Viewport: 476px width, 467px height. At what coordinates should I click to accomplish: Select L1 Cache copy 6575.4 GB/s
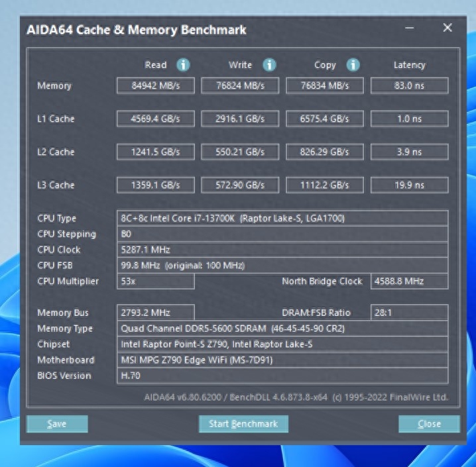[325, 119]
